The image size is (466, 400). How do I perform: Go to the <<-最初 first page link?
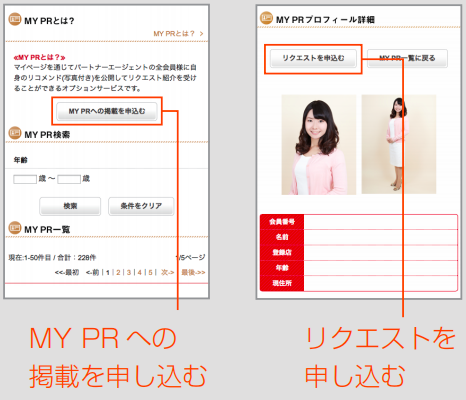(67, 273)
